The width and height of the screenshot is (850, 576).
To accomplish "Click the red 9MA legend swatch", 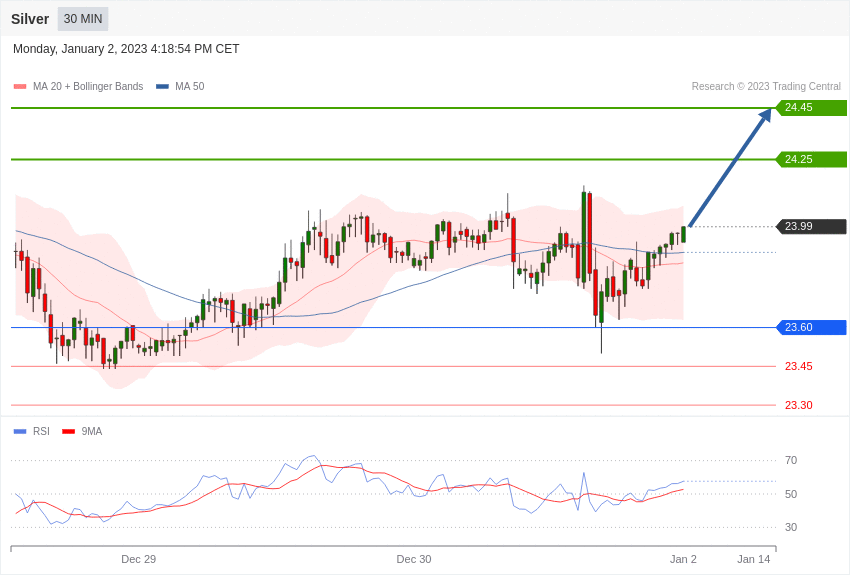I will (68, 431).
